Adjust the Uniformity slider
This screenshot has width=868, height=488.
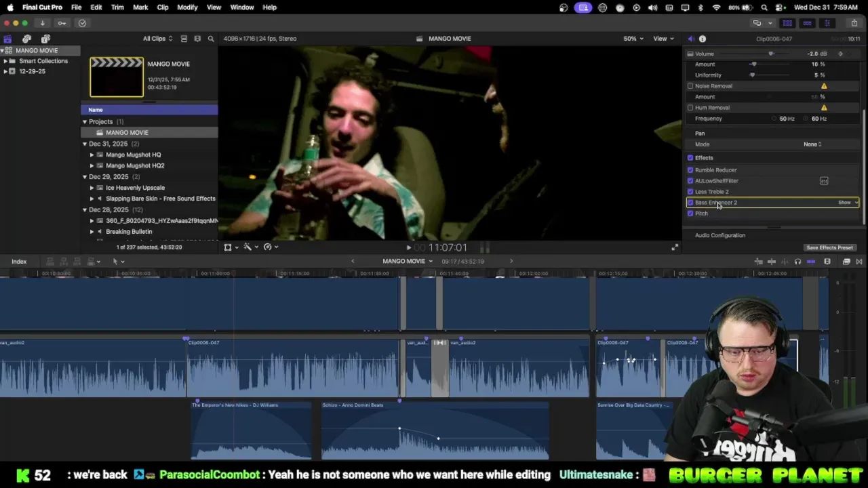[x=752, y=75]
